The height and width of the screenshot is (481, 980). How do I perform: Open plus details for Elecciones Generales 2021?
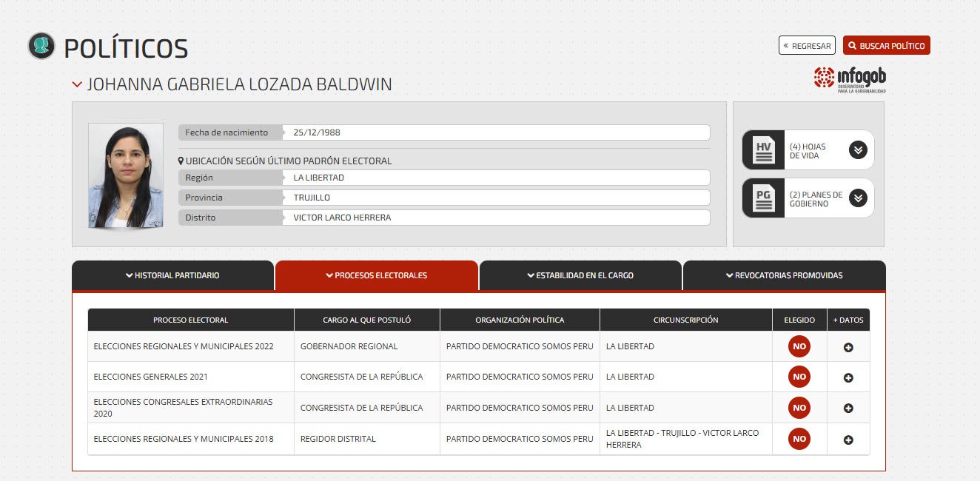[848, 377]
